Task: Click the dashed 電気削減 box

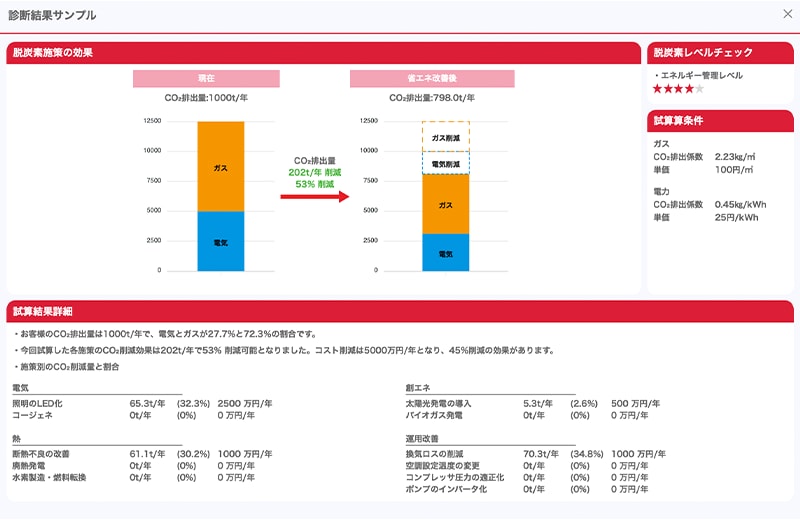Action: tap(445, 163)
